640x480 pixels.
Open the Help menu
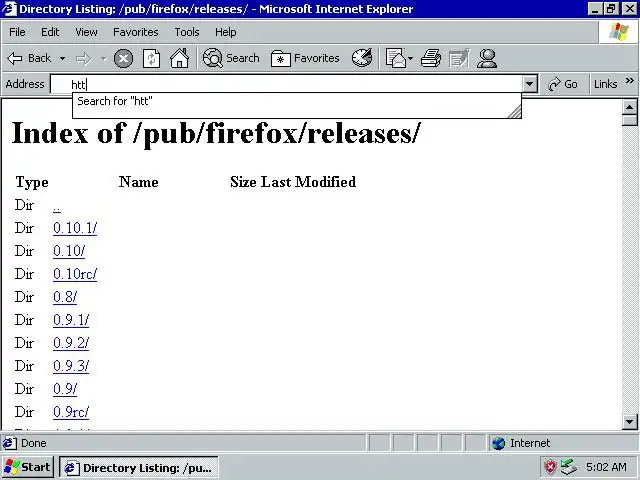[226, 32]
